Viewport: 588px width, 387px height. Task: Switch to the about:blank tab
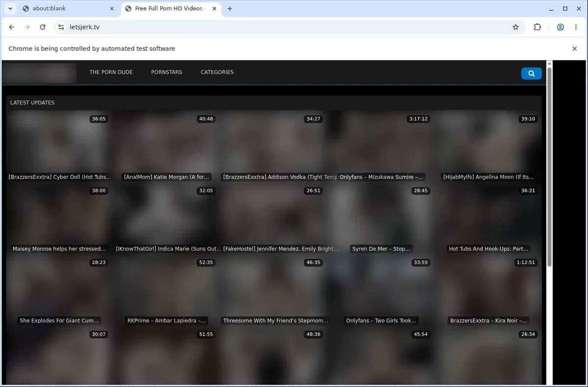point(69,9)
